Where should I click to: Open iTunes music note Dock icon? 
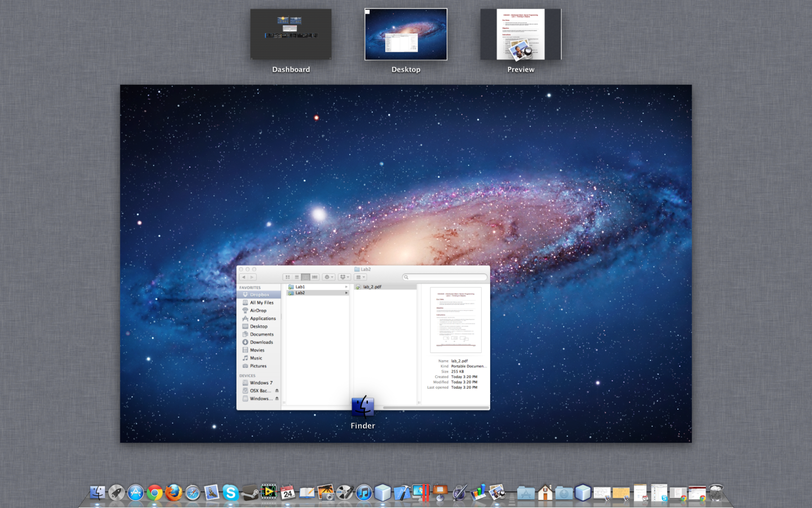point(364,492)
